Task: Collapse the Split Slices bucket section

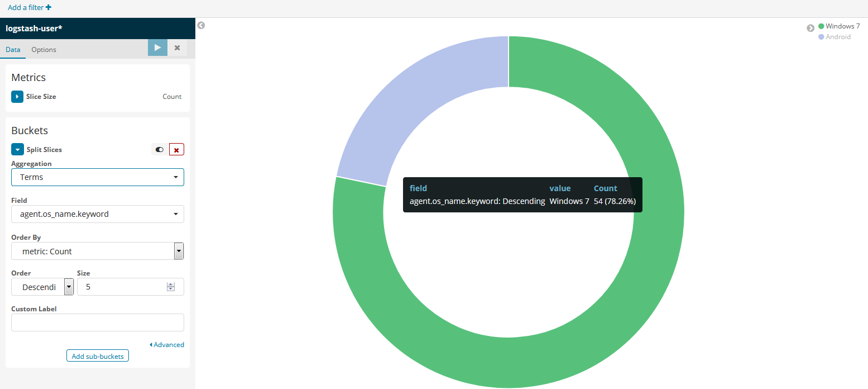Action: coord(17,150)
